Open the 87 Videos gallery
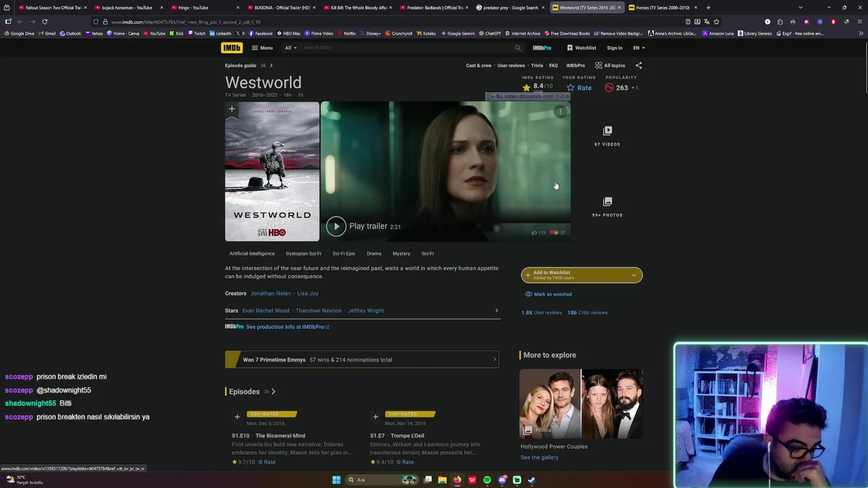This screenshot has width=868, height=488. point(607,136)
